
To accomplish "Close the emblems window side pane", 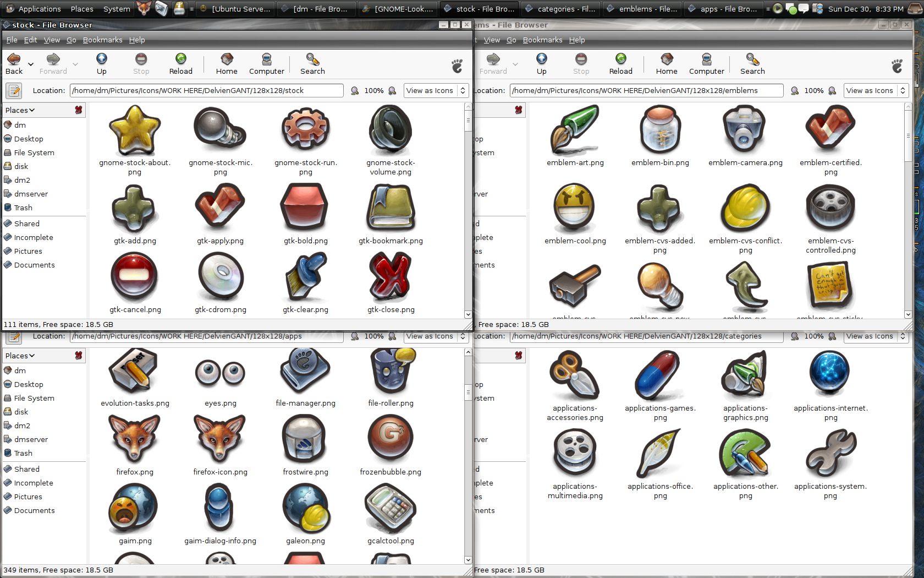I will coord(519,110).
